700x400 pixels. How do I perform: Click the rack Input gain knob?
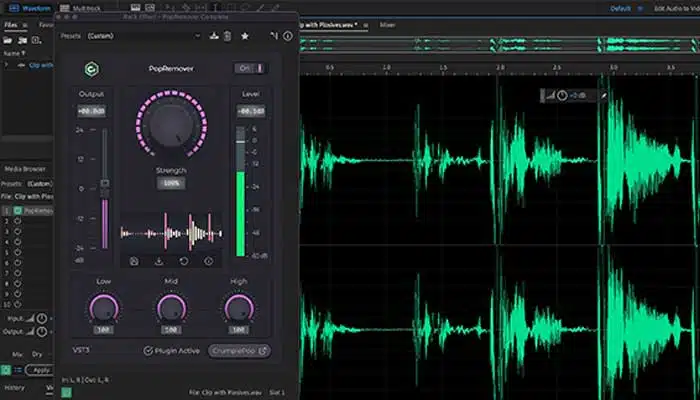click(42, 319)
